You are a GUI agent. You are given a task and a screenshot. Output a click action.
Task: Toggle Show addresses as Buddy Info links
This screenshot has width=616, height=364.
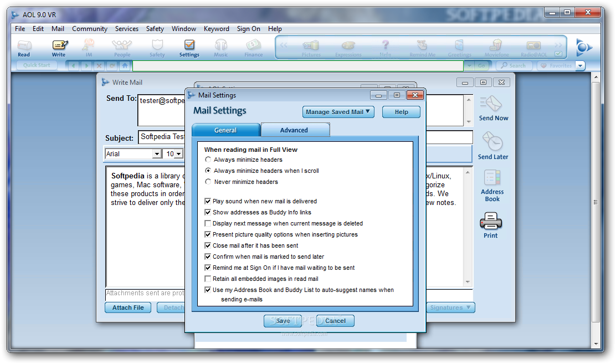208,212
